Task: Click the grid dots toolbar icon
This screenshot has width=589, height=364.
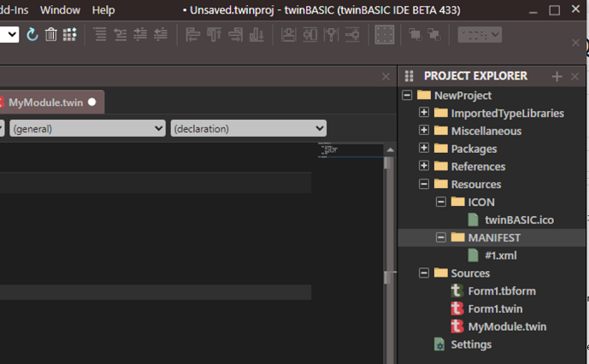Action: pyautogui.click(x=70, y=34)
